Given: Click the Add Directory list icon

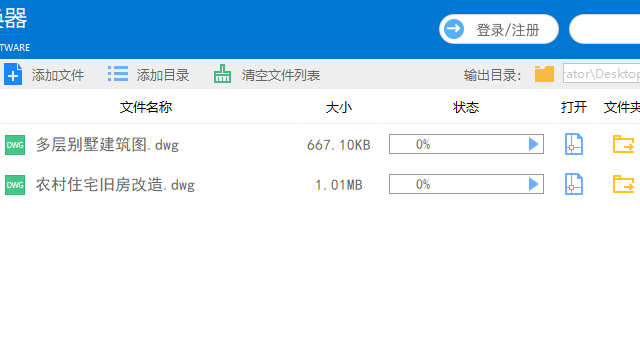Looking at the screenshot, I should (x=118, y=74).
